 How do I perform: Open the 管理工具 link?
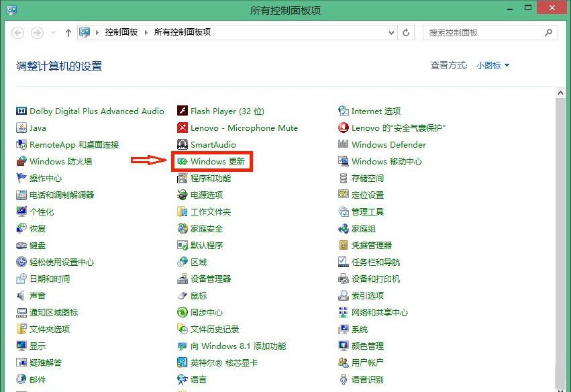[x=368, y=211]
